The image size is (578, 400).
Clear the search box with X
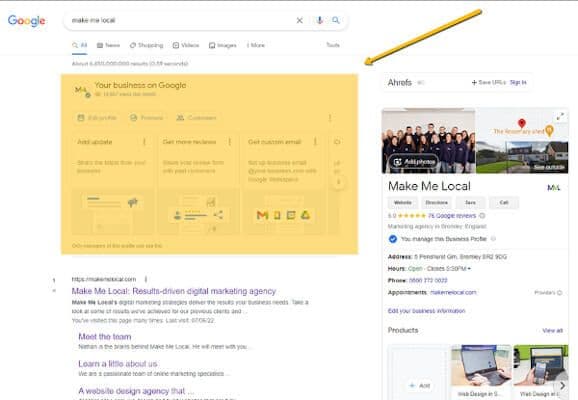pyautogui.click(x=300, y=20)
